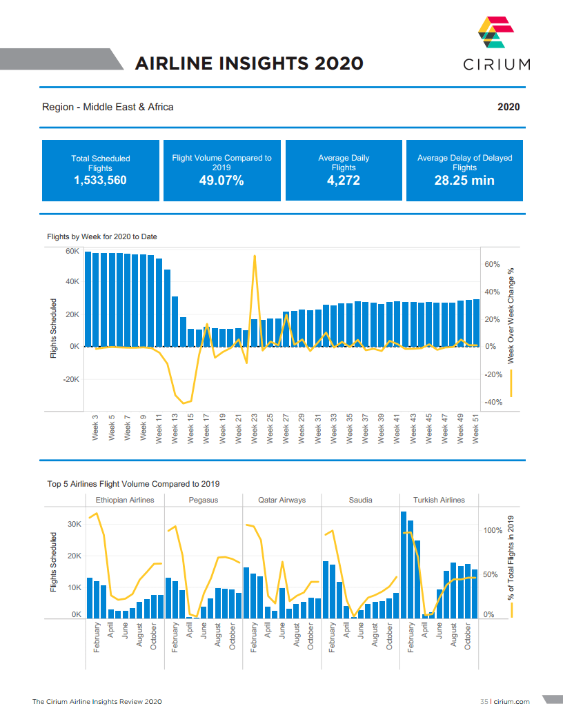
Task: Select the -20K tick on weekly chart
Action: pos(71,379)
